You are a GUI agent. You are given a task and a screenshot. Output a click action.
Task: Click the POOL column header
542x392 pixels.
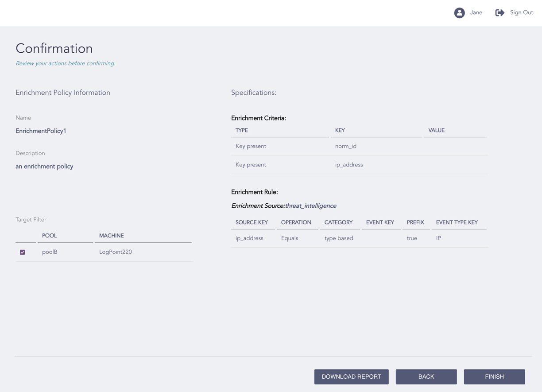50,236
